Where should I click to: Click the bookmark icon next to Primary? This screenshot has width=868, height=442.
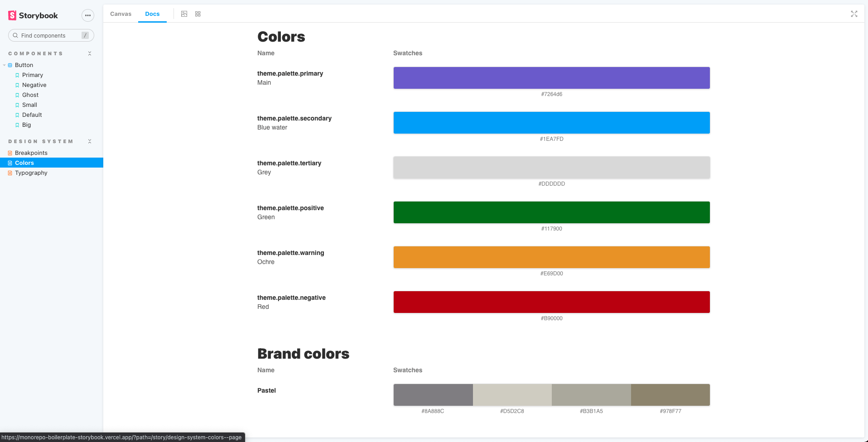(x=17, y=75)
